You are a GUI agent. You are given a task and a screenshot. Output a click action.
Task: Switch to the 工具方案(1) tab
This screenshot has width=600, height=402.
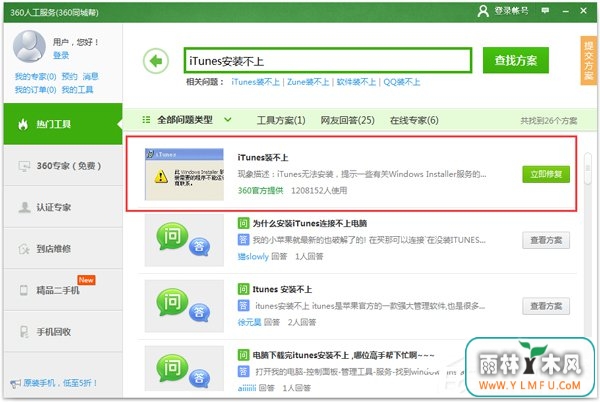pos(281,120)
